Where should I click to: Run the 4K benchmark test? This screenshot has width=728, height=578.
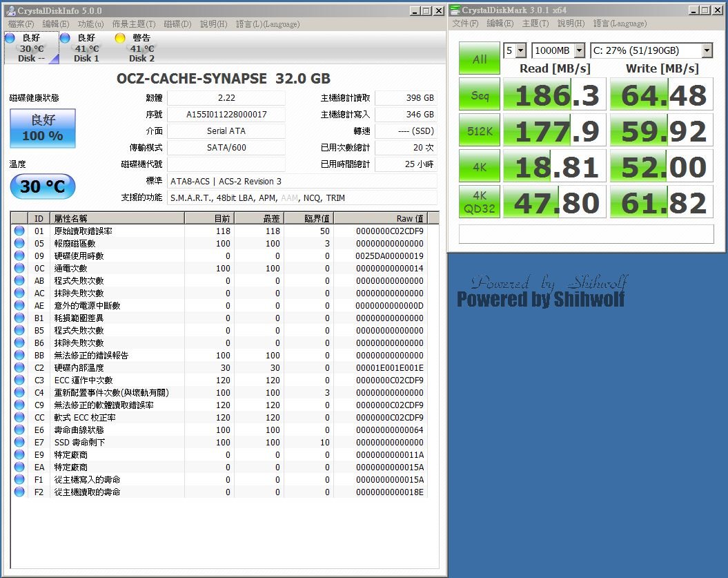(x=479, y=166)
